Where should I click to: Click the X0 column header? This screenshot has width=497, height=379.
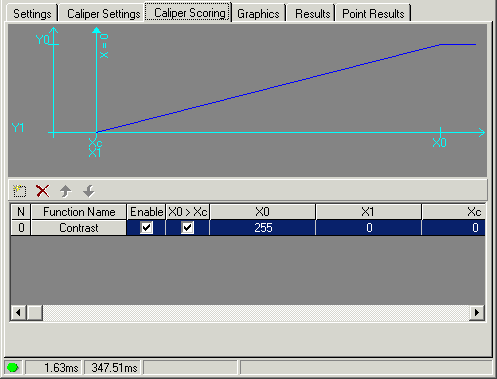pos(262,212)
